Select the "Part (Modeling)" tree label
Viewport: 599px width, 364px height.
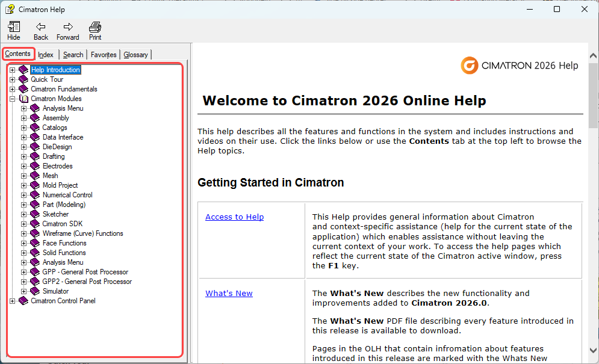coord(64,205)
